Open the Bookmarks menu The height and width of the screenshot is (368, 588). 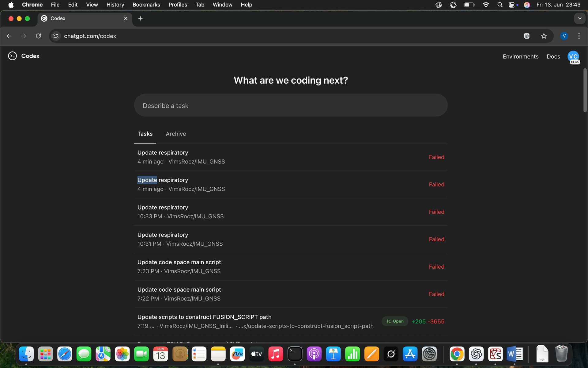tap(146, 5)
